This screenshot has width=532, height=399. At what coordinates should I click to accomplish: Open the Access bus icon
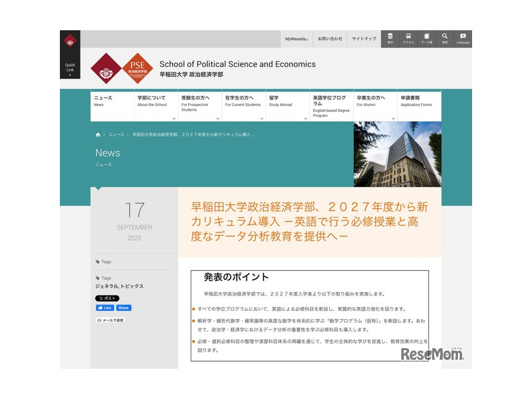click(x=408, y=39)
